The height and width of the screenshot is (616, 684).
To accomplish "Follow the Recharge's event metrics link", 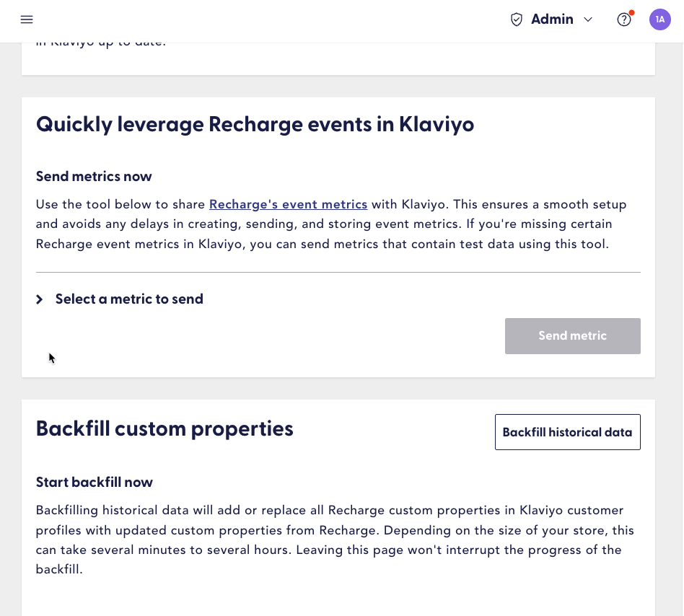I will (289, 204).
